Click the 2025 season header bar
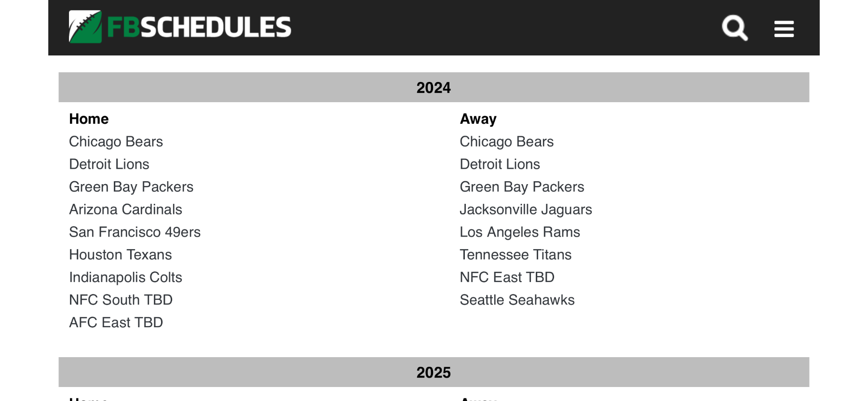The image size is (868, 401). [434, 373]
